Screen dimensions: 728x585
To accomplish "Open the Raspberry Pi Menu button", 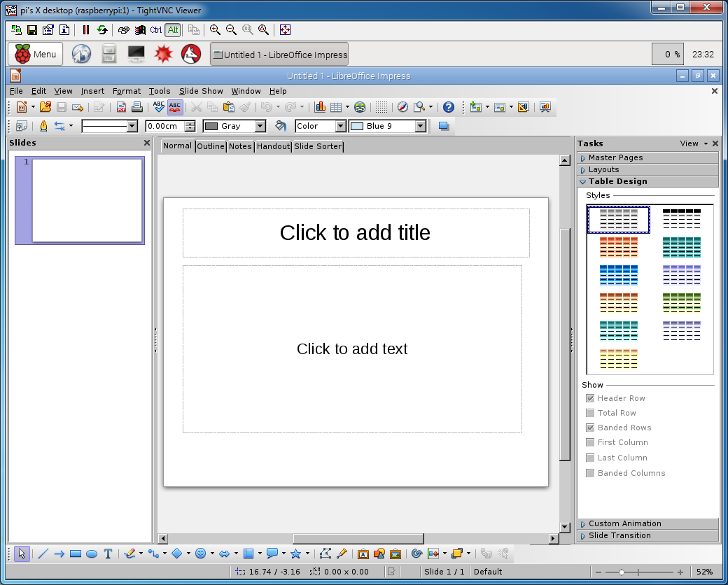I will tap(35, 55).
